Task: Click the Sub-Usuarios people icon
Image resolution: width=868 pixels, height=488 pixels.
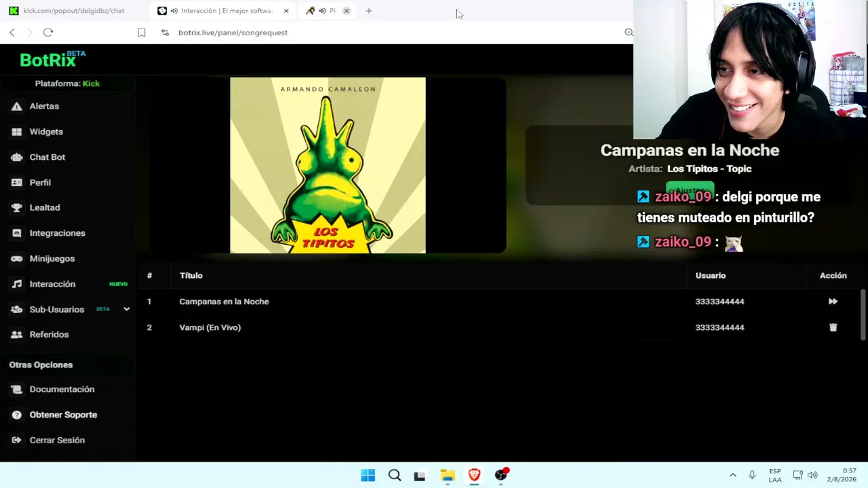Action: (16, 309)
